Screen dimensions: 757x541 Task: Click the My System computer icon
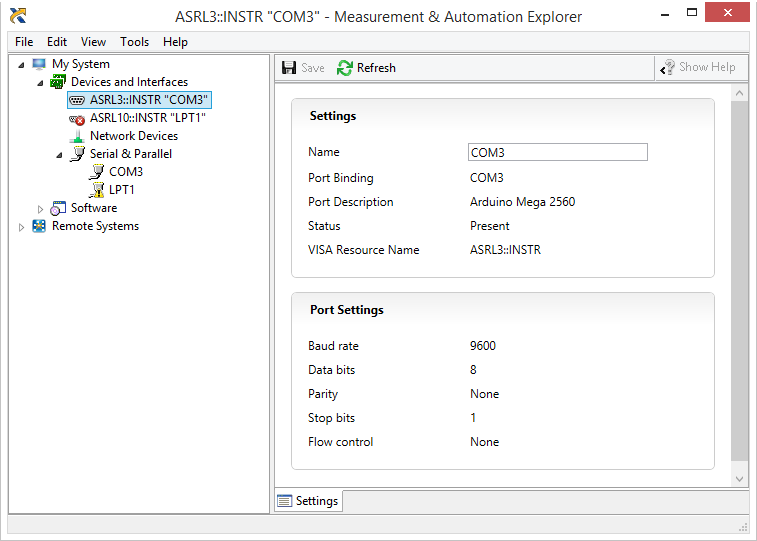(x=39, y=64)
